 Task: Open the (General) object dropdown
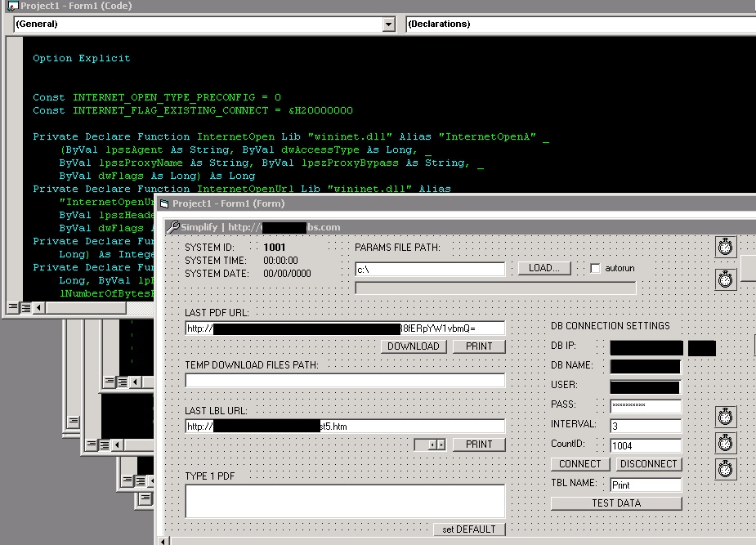(x=388, y=24)
